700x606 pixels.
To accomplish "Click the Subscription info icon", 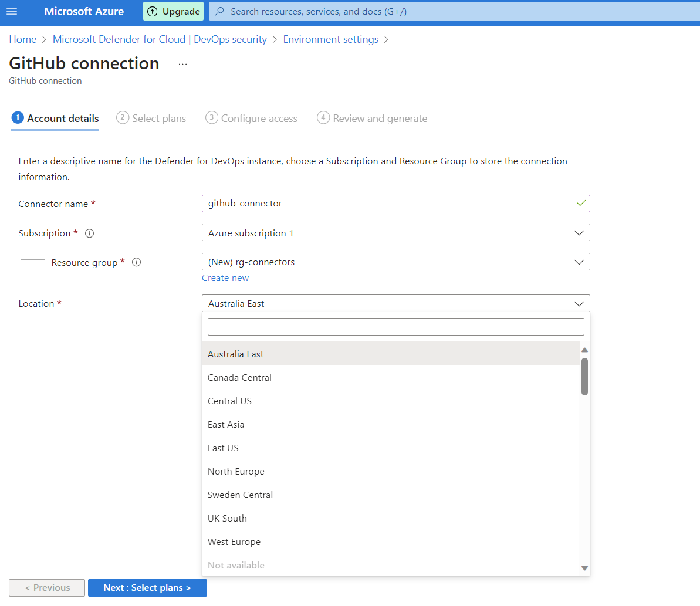I will [x=90, y=233].
